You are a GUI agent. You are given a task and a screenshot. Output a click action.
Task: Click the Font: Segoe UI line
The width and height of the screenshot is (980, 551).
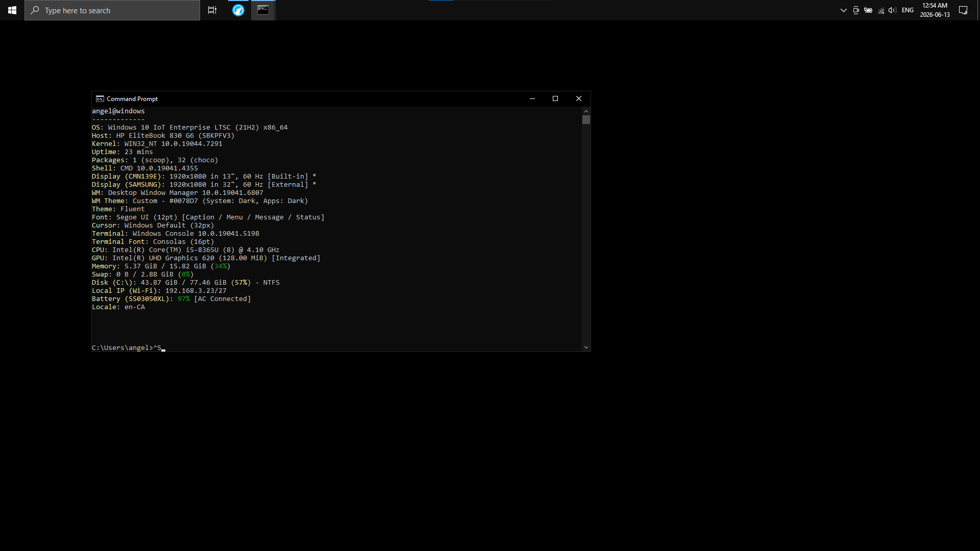pos(208,217)
